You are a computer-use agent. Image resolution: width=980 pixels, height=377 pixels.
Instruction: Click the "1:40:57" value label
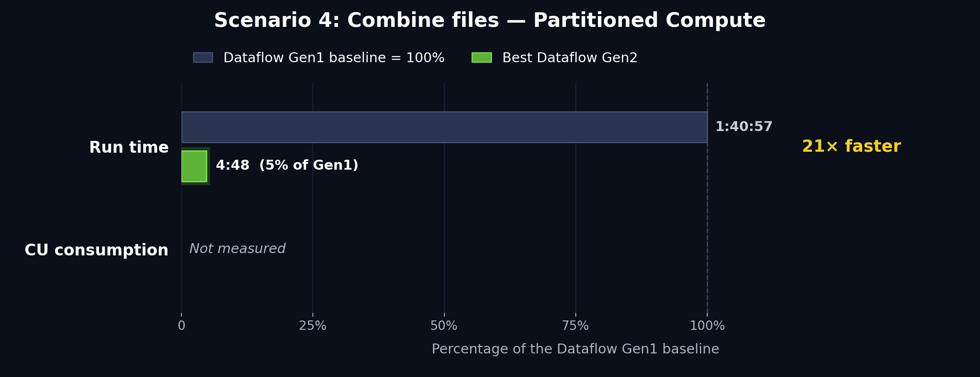click(x=744, y=127)
